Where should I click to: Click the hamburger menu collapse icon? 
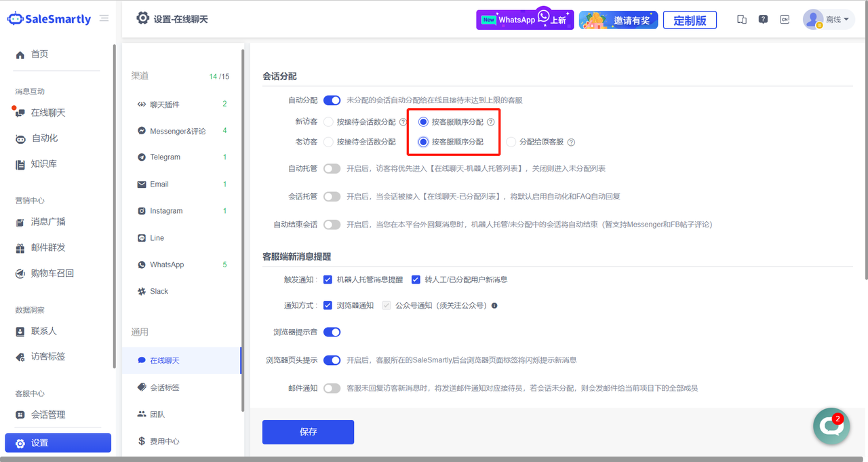[104, 18]
